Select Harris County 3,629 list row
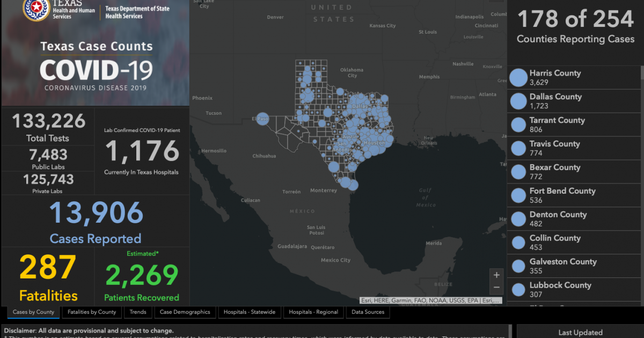This screenshot has width=644, height=338. (x=574, y=77)
